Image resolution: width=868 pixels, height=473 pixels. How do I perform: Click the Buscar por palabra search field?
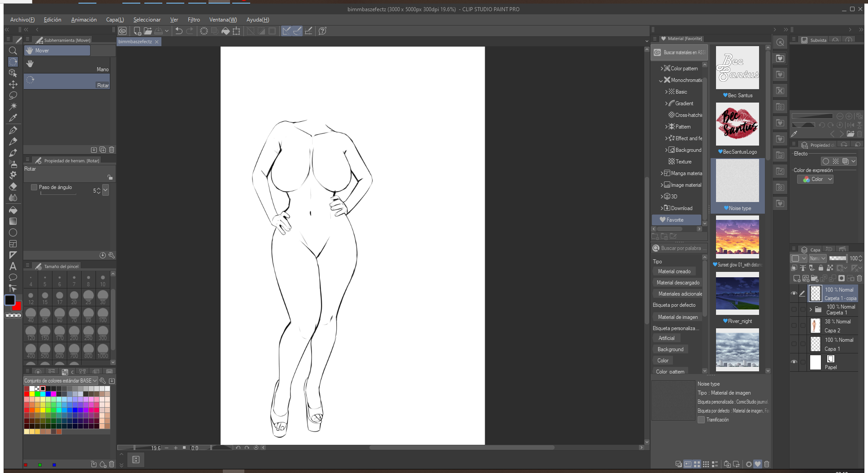pyautogui.click(x=679, y=248)
